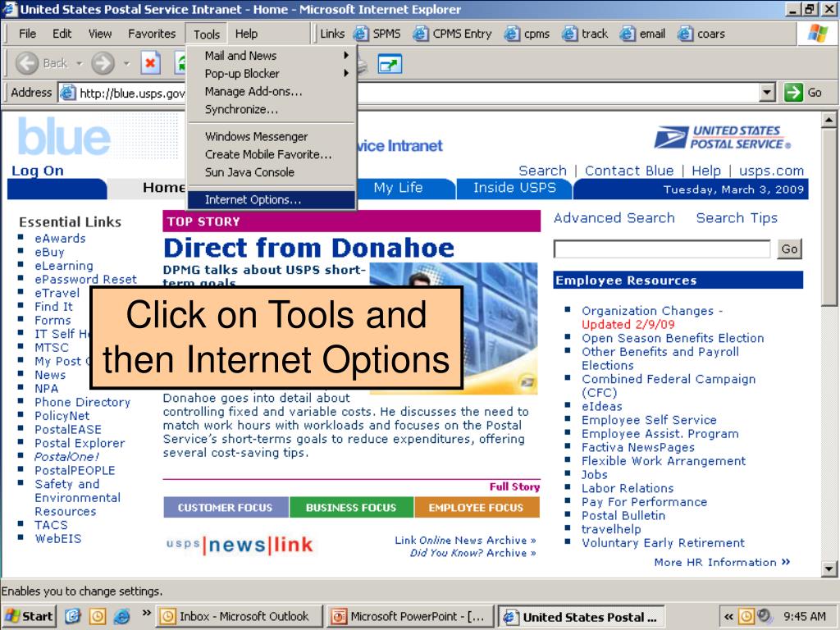Viewport: 840px width, 630px height.
Task: Open the SPMS links bar shortcut
Action: [x=377, y=34]
